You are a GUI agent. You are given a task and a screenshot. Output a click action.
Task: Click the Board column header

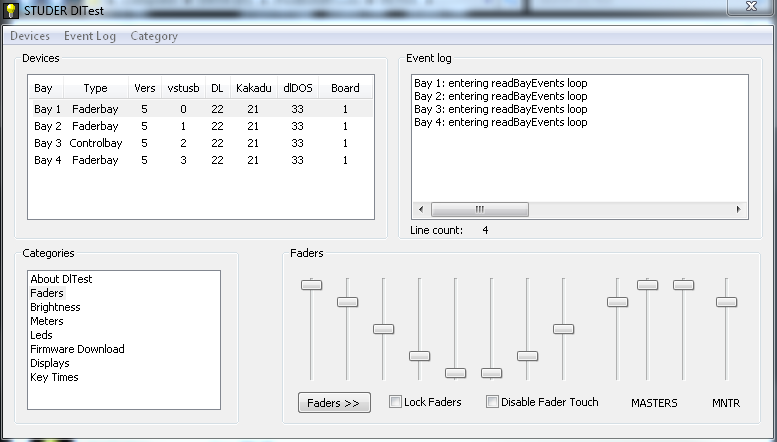point(345,88)
